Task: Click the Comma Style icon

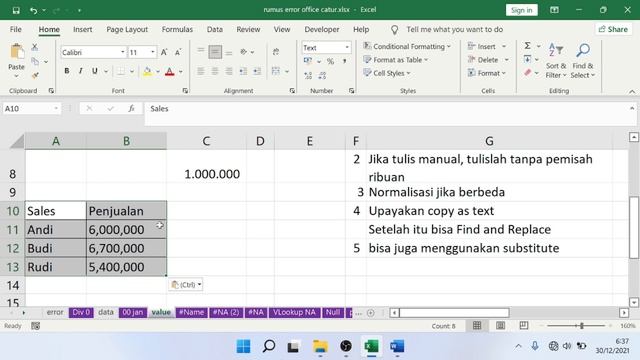Action: (344, 61)
